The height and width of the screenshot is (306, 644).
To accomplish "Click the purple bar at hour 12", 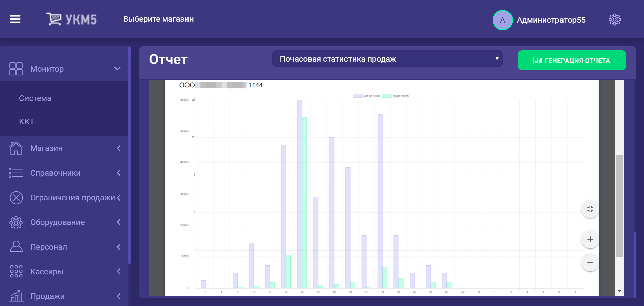I will coord(283,216).
